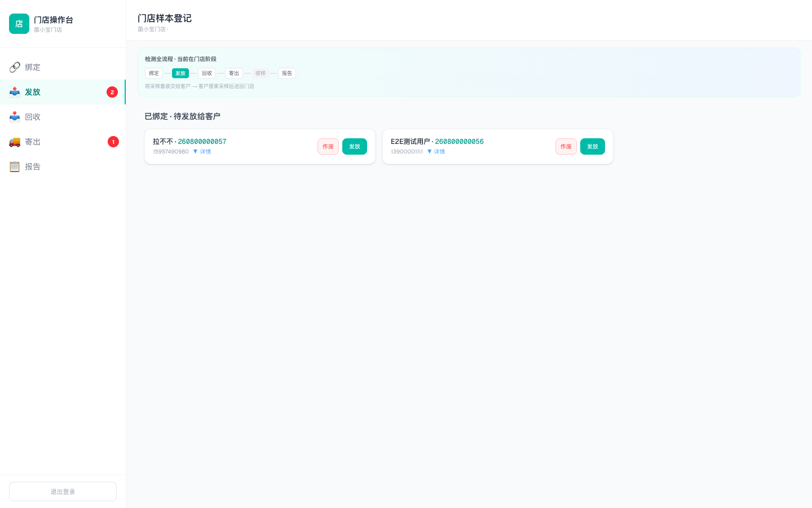Go to the 寄出 sidebar section
Screen dimensions: 812x508
(63, 142)
